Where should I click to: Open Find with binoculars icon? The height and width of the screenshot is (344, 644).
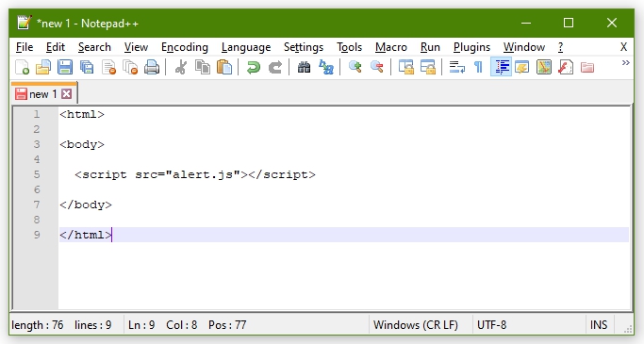click(304, 67)
